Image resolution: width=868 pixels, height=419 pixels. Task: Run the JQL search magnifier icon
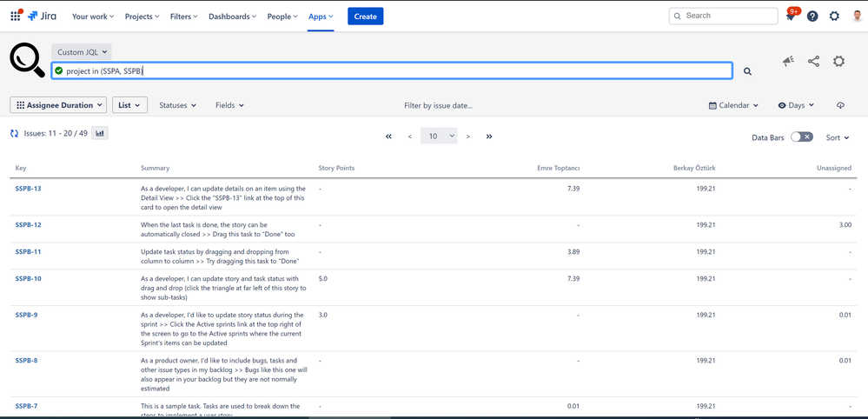pyautogui.click(x=747, y=71)
